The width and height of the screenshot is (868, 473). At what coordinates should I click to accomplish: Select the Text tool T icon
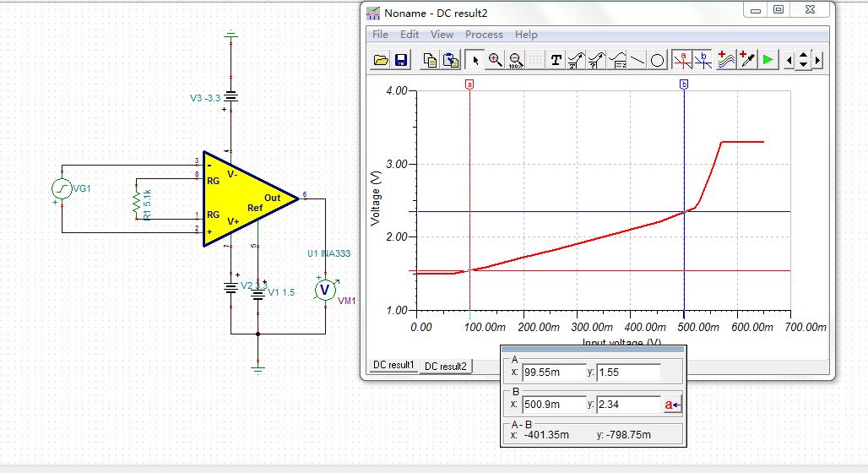[x=556, y=60]
